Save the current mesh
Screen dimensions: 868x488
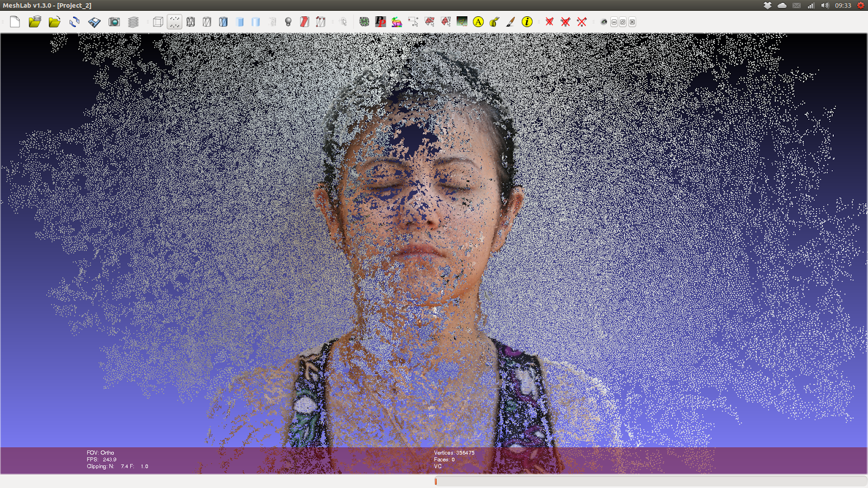click(x=94, y=22)
